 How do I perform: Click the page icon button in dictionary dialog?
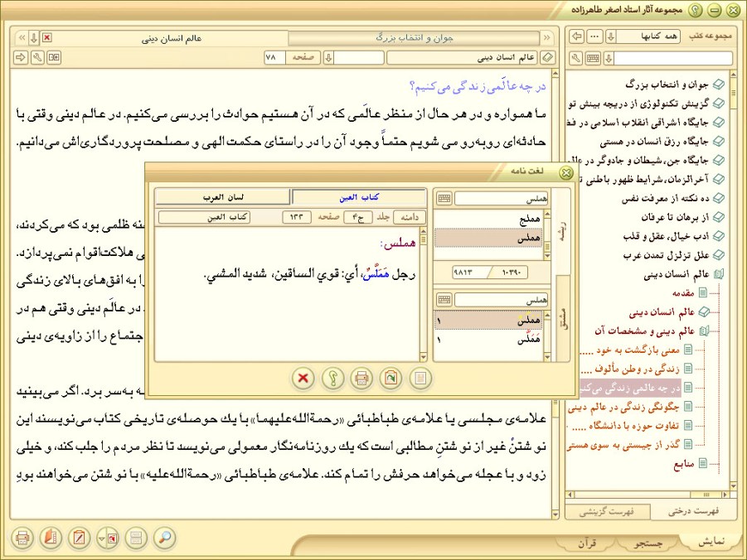(x=420, y=378)
